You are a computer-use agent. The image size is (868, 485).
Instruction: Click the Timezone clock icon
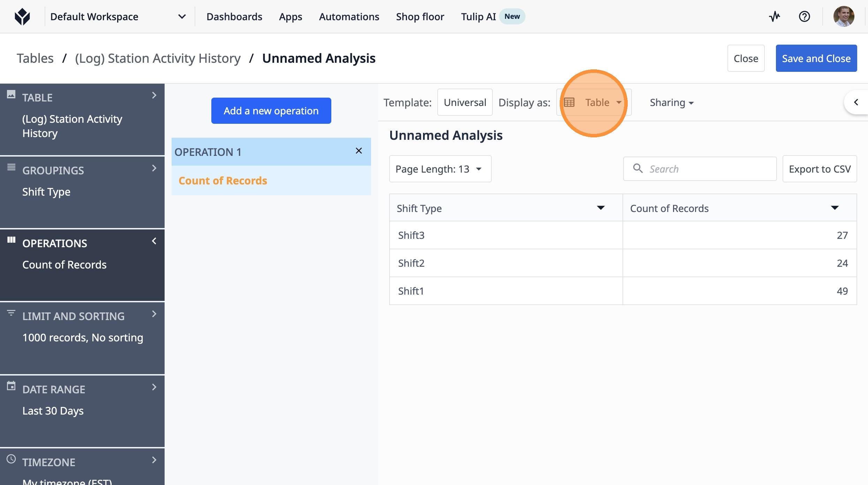tap(11, 459)
